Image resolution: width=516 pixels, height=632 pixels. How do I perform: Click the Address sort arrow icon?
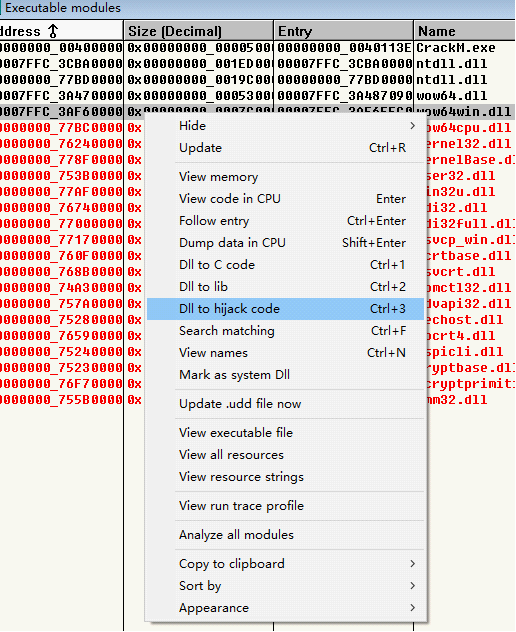(53, 31)
